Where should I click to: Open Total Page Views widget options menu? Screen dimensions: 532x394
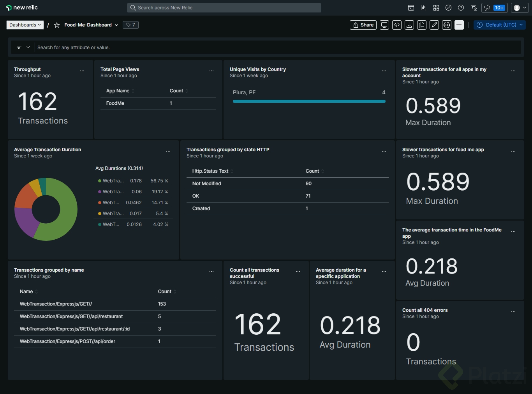pos(211,71)
